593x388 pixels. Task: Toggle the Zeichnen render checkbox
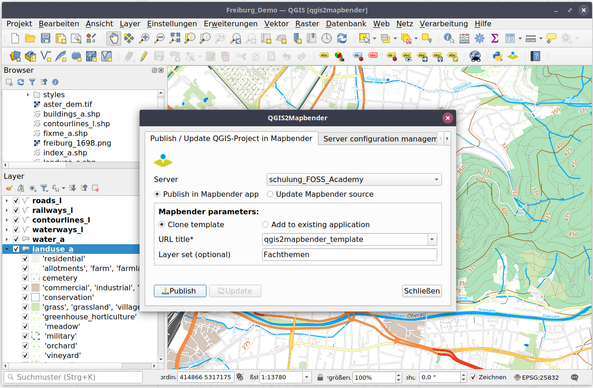(473, 377)
